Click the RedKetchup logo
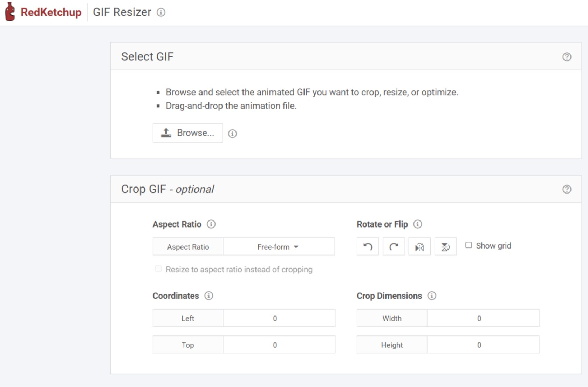 42,12
